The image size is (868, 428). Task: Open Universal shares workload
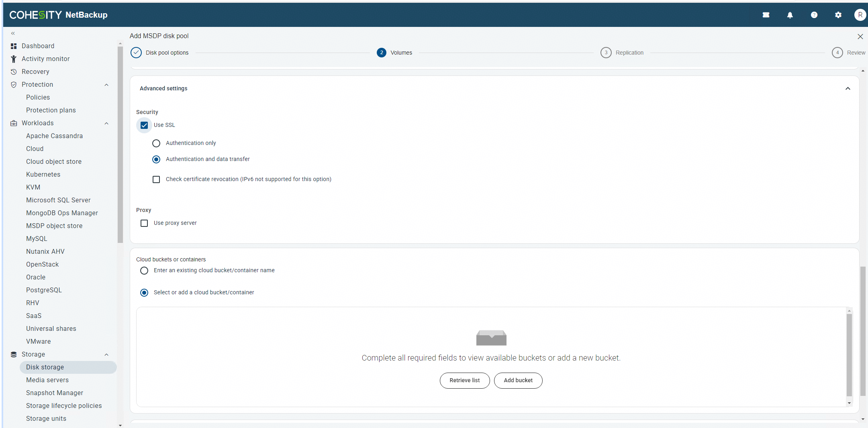(51, 329)
